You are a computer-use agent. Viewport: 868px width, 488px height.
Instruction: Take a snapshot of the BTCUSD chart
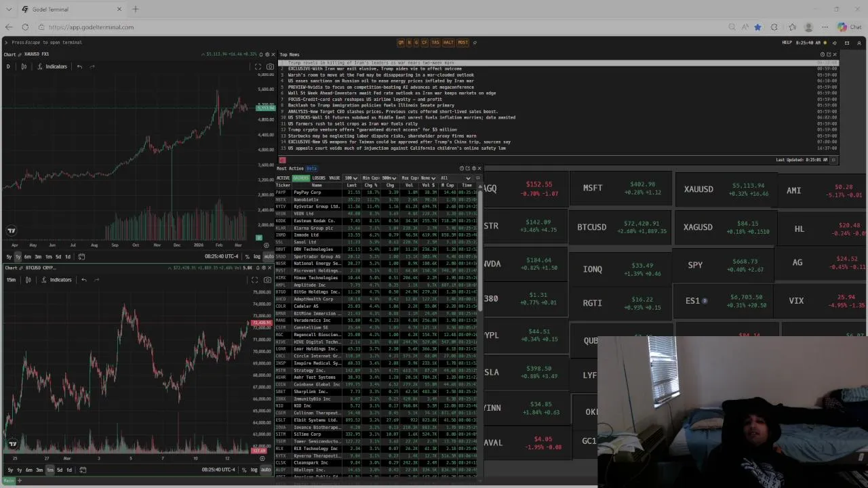pos(267,280)
